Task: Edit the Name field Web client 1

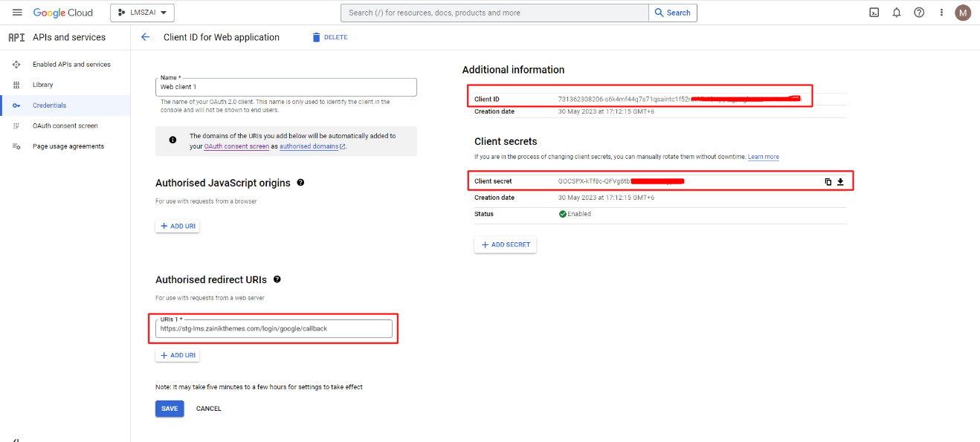Action: point(286,87)
